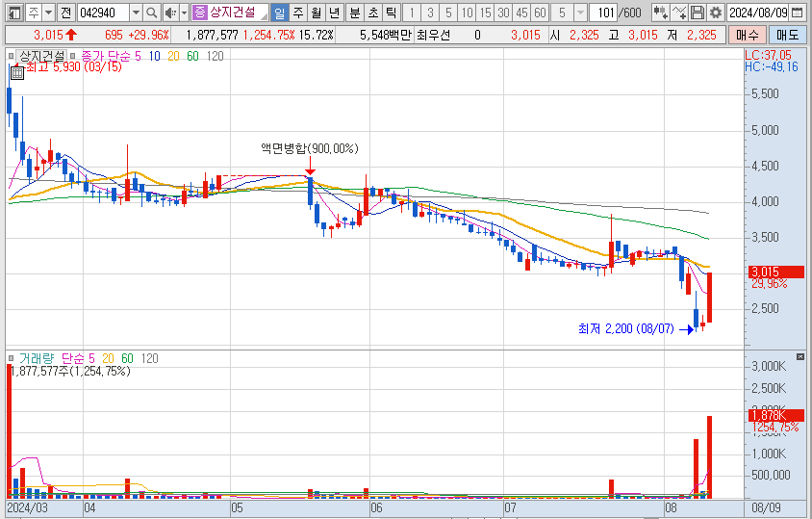
Task: Choose the 15 interval button
Action: (485, 13)
